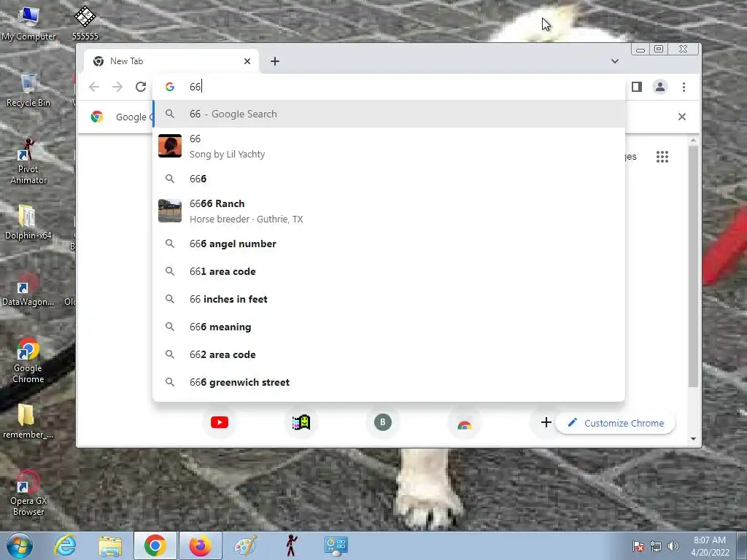Launch Firefox from the taskbar
The width and height of the screenshot is (747, 560).
coord(200,545)
